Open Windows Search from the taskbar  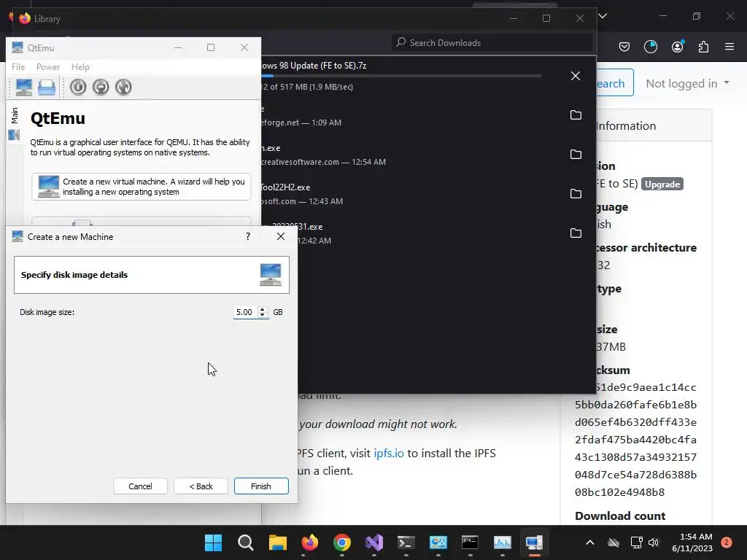coord(245,542)
